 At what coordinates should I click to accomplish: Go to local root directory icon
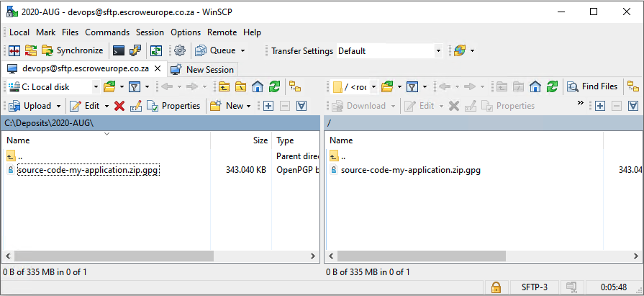[240, 86]
